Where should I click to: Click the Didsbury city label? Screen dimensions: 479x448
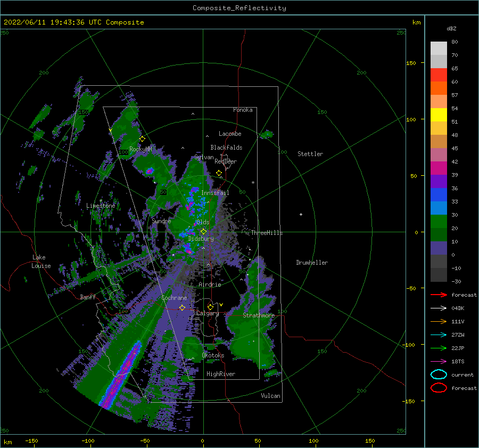(x=201, y=239)
